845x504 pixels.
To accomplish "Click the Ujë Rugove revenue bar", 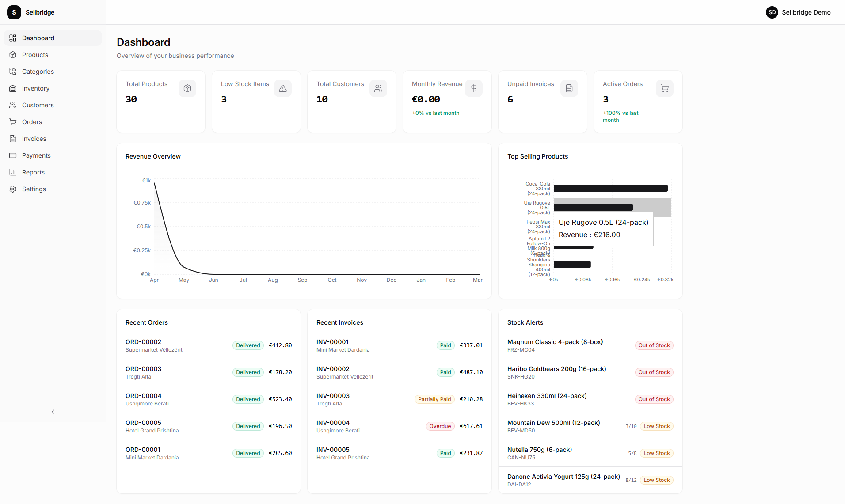I will (594, 207).
